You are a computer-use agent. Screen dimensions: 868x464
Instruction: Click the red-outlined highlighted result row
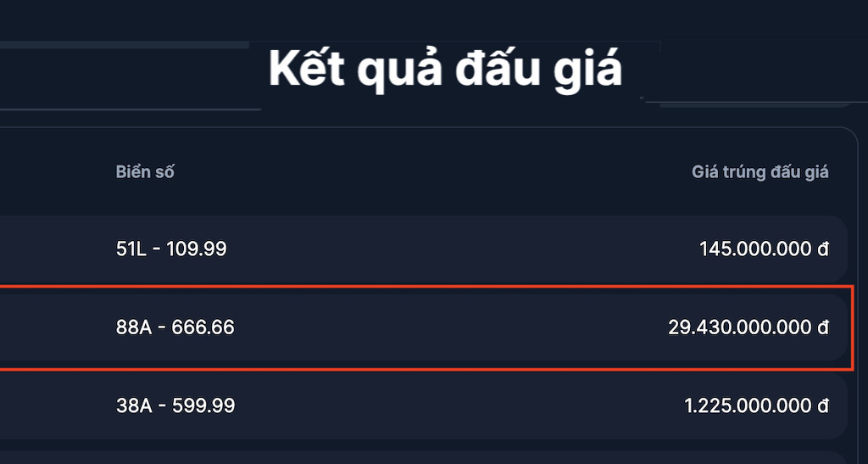tap(424, 327)
